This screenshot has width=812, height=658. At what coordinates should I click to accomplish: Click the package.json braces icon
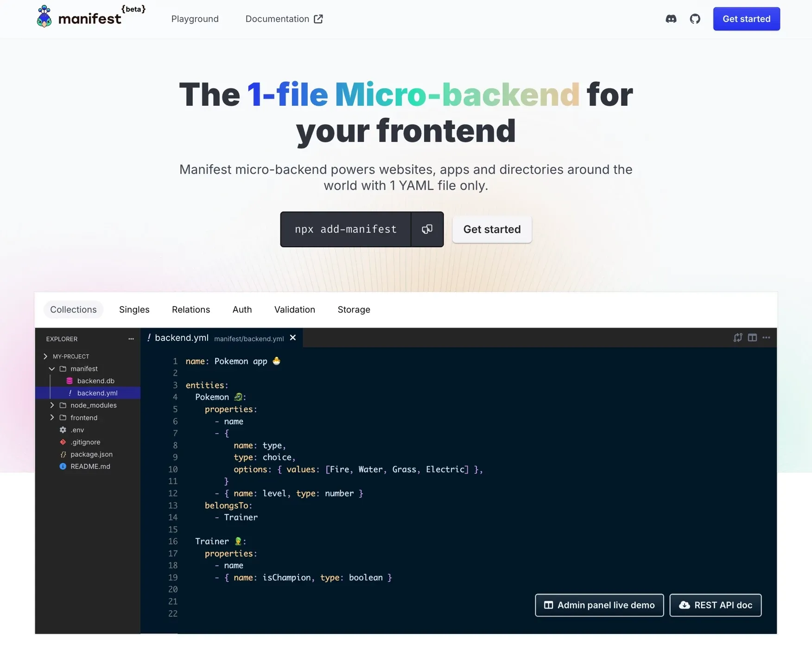tap(63, 454)
